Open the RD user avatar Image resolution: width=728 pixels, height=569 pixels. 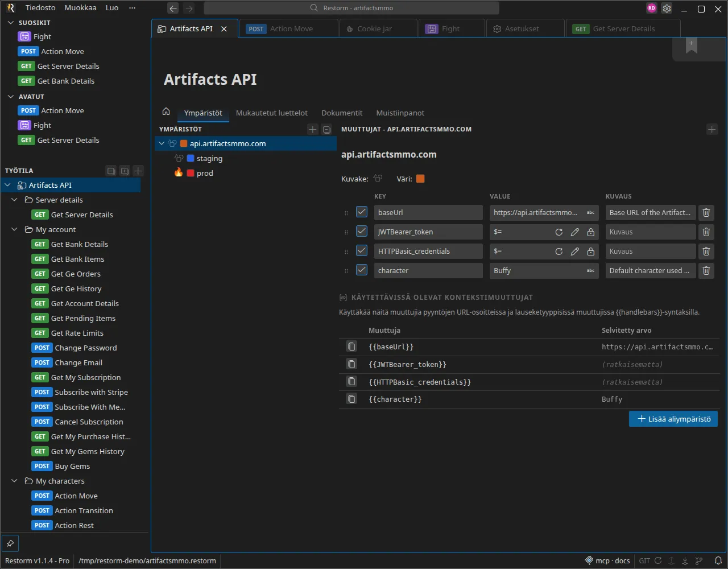652,8
